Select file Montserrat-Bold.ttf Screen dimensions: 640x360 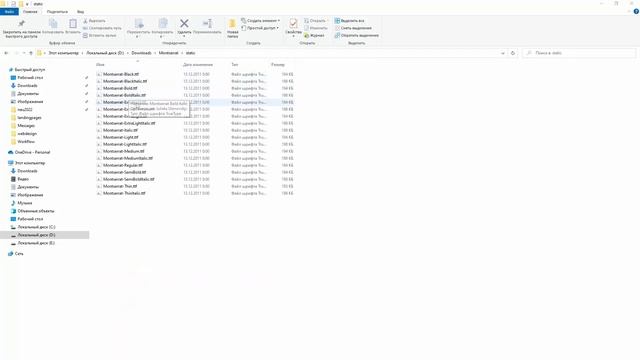pyautogui.click(x=120, y=88)
